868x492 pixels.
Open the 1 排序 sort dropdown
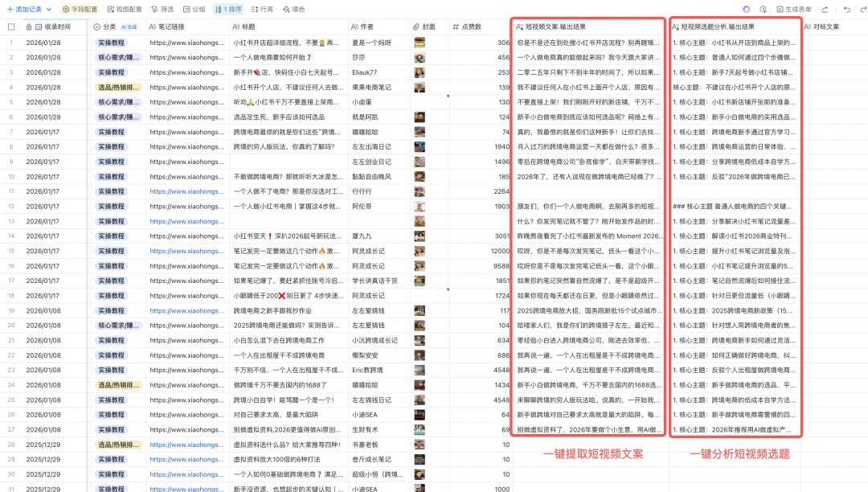(x=229, y=9)
